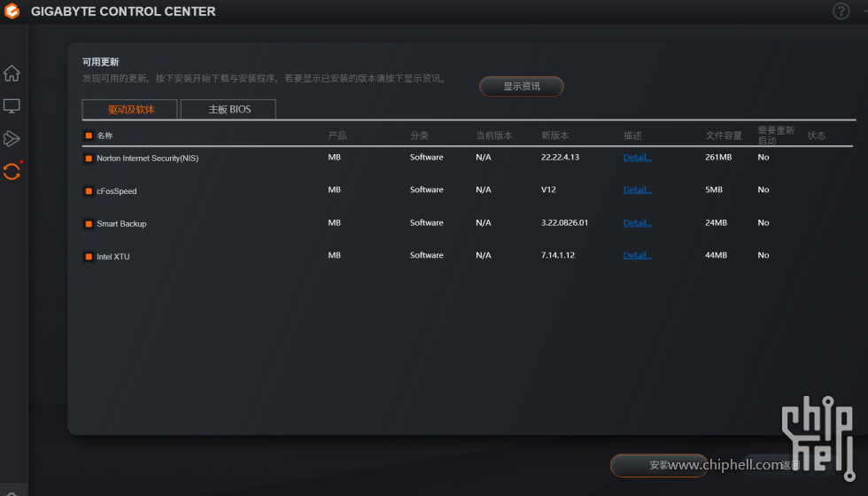Open the monitor icon in the sidebar

(12, 105)
